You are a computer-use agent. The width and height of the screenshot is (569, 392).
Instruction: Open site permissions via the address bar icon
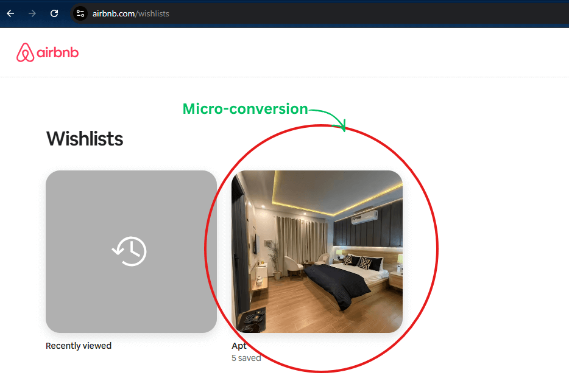click(x=80, y=13)
